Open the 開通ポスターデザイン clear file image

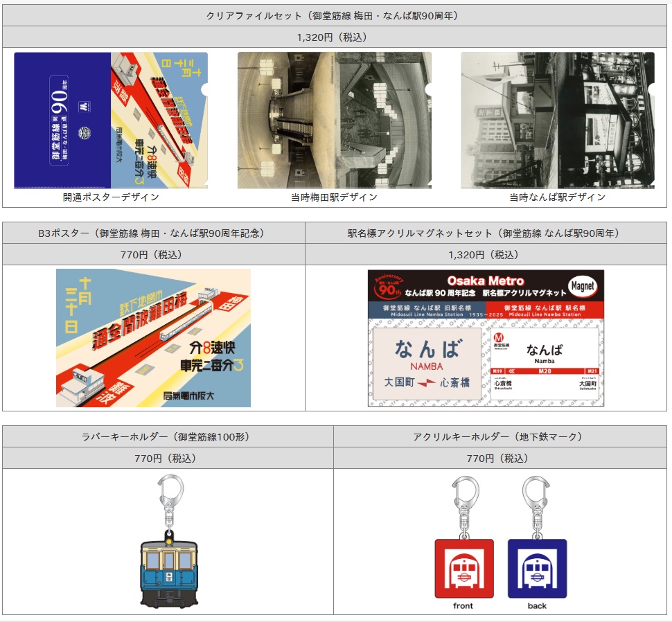point(111,121)
